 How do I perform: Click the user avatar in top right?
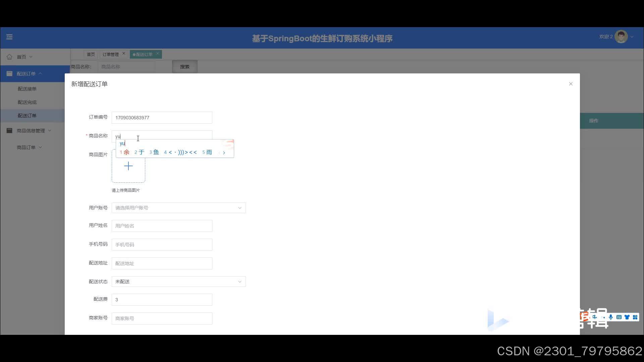tap(621, 37)
